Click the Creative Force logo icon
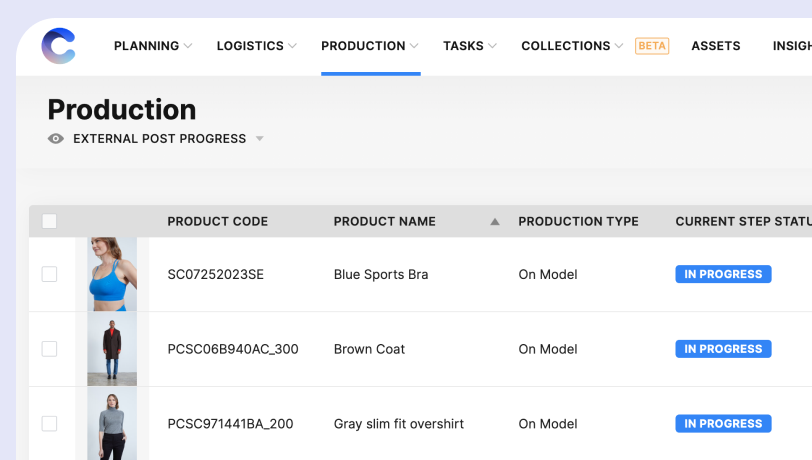Image resolution: width=812 pixels, height=460 pixels. click(x=58, y=46)
